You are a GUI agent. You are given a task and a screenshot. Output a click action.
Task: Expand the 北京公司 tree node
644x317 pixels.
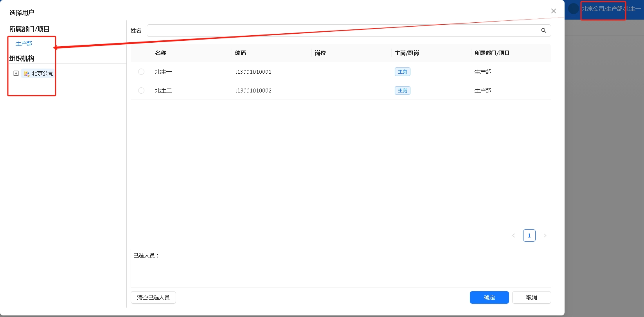coord(16,73)
